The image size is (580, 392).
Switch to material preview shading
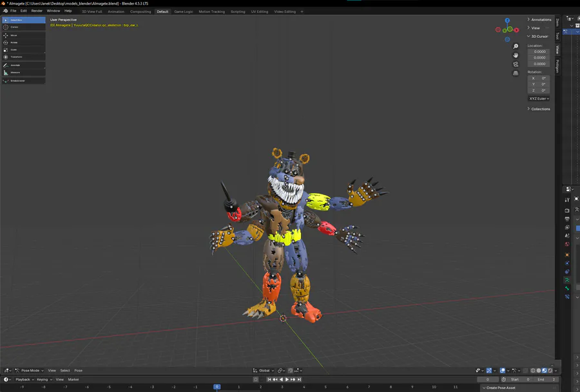(545, 370)
